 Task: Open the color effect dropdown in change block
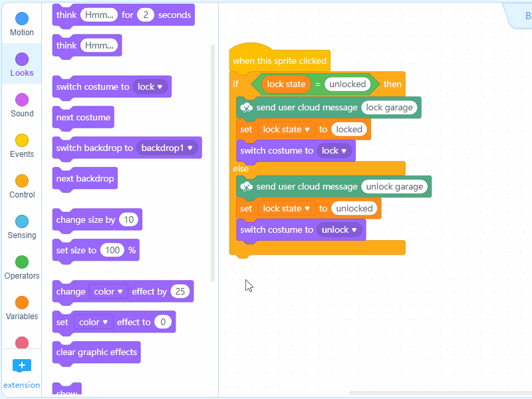[x=110, y=291]
